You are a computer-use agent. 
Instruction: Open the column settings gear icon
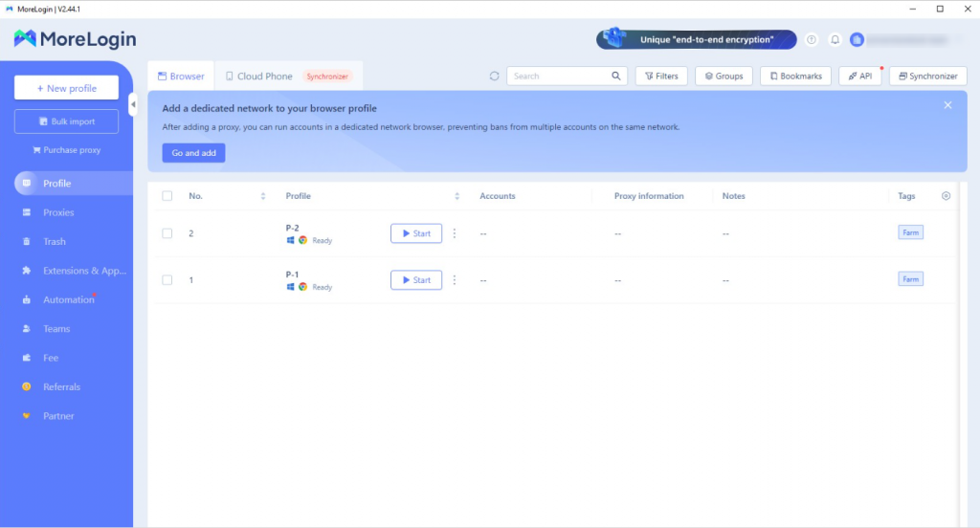point(946,196)
